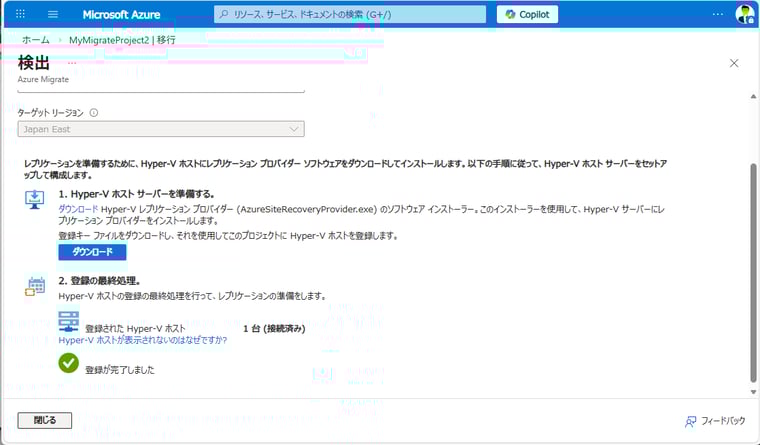760x445 pixels.
Task: Click the registration finalize calendar icon
Action: coord(35,286)
